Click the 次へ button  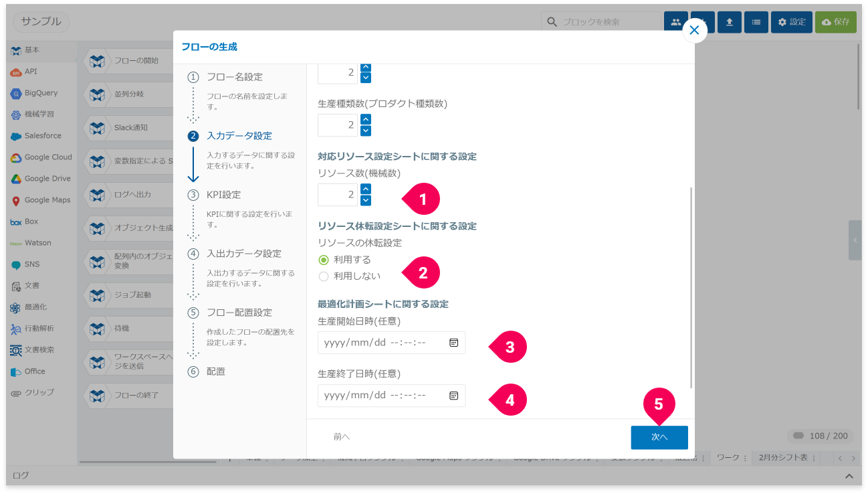659,437
